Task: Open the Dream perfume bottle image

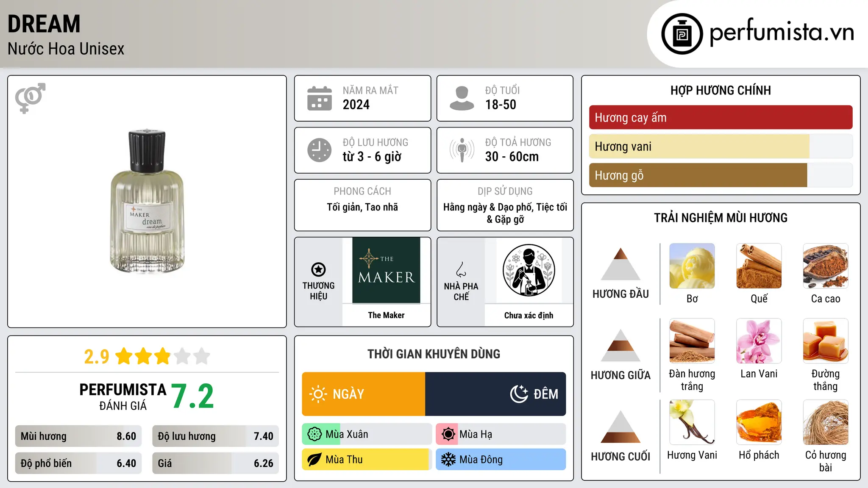Action: 147,201
